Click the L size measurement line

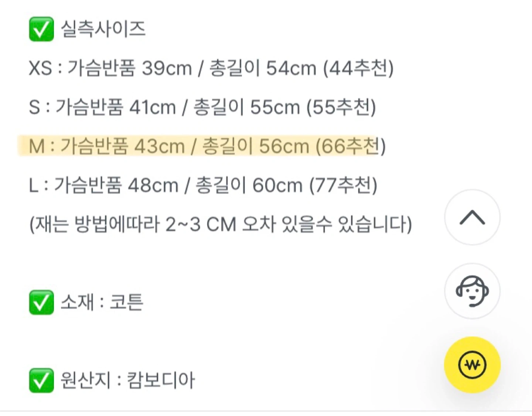pos(203,185)
